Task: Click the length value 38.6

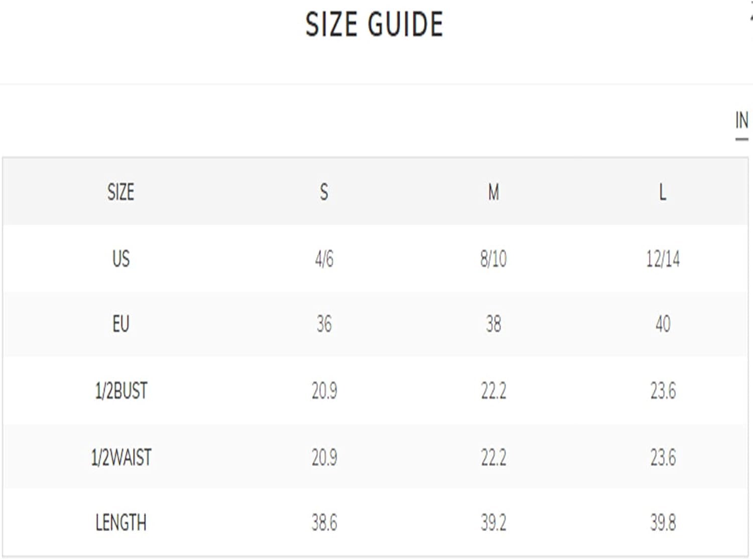Action: pyautogui.click(x=324, y=522)
